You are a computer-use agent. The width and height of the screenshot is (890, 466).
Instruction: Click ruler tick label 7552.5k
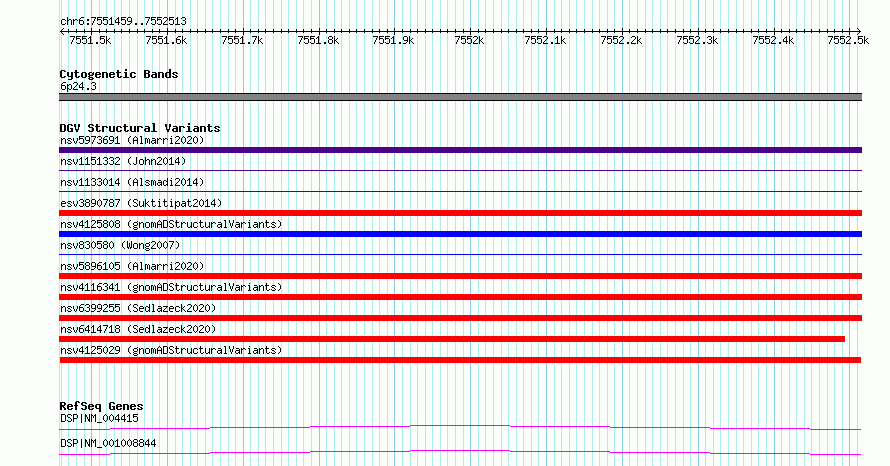pos(848,40)
